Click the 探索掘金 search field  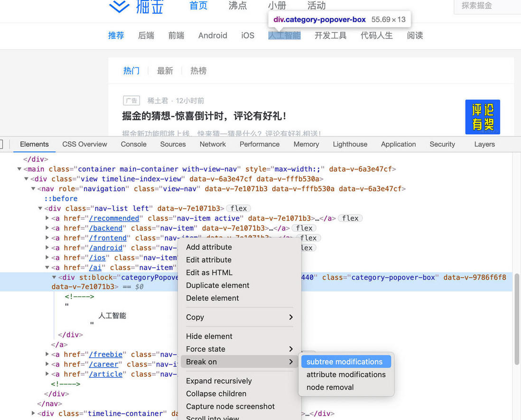tap(487, 6)
